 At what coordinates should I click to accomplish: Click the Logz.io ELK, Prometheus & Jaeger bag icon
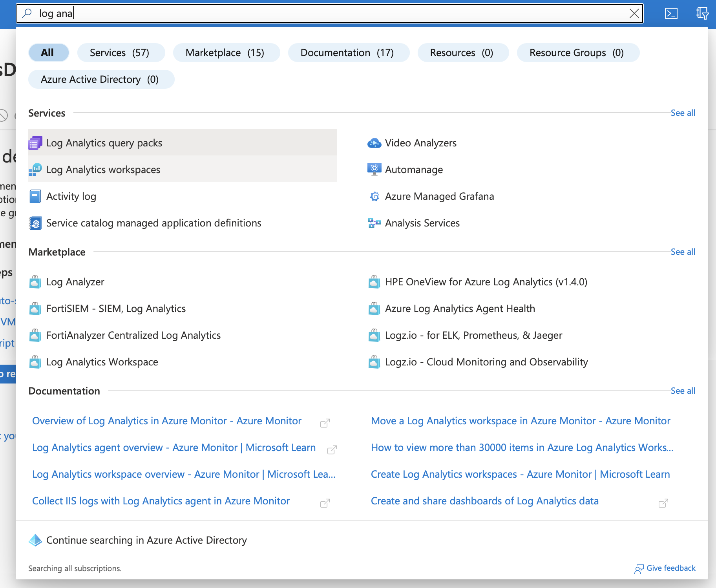(x=374, y=335)
